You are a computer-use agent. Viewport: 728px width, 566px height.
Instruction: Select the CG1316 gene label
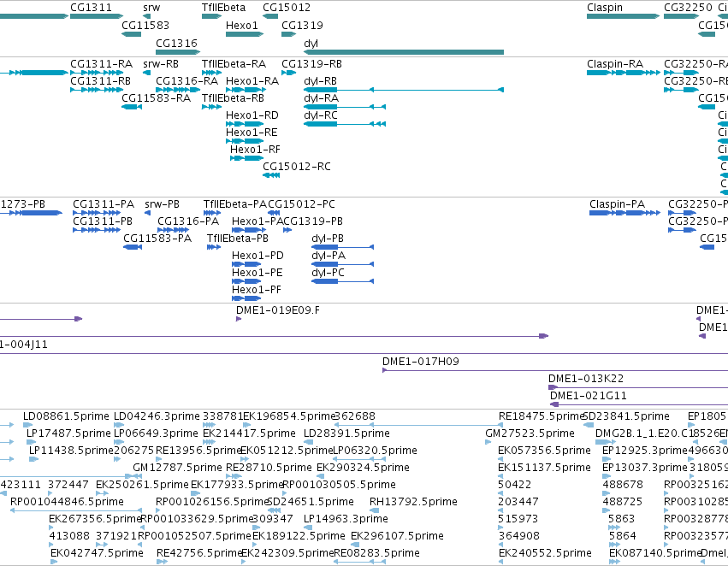(x=176, y=43)
